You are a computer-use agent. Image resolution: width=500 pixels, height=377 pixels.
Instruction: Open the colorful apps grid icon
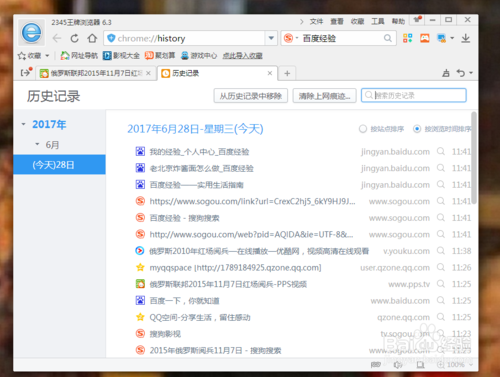(x=407, y=38)
